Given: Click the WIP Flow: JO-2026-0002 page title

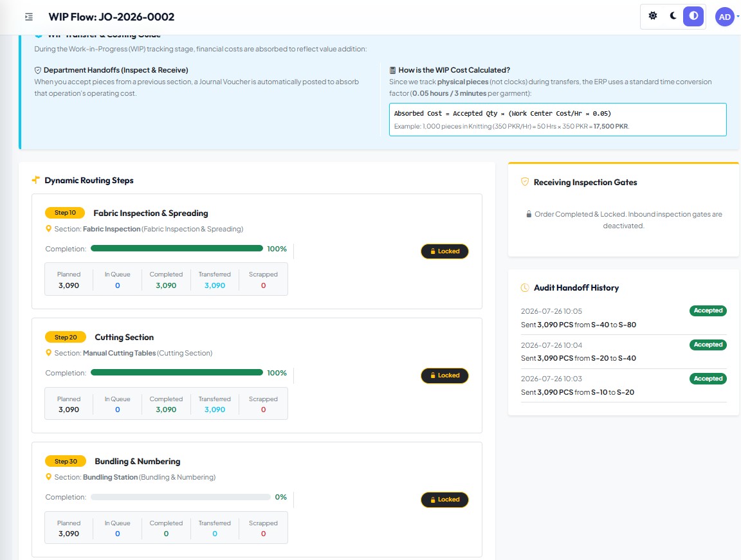Looking at the screenshot, I should click(x=111, y=17).
